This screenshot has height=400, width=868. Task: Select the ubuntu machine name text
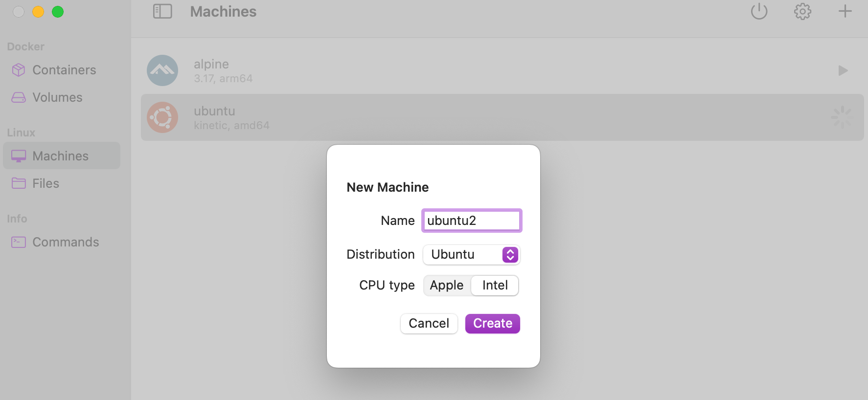pyautogui.click(x=214, y=111)
